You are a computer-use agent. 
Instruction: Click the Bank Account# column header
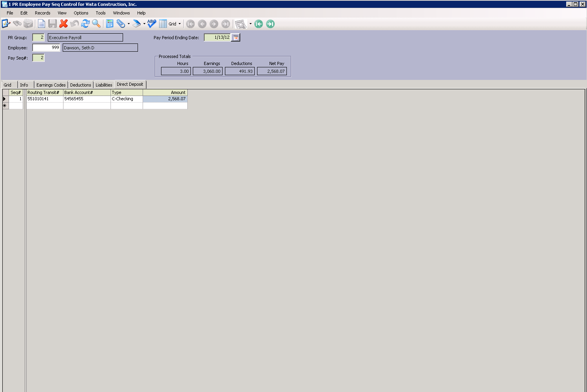tap(87, 92)
